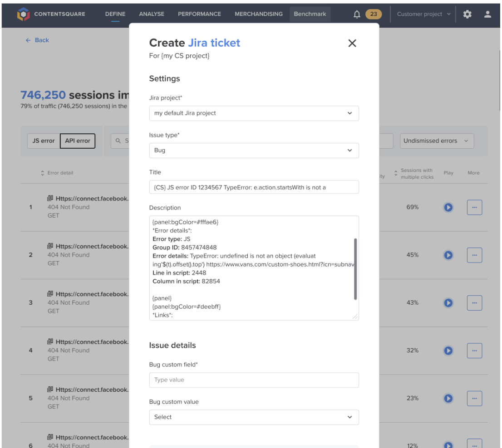Viewport: 502px width, 448px height.
Task: Open More options for the 32% row
Action: coord(474,351)
